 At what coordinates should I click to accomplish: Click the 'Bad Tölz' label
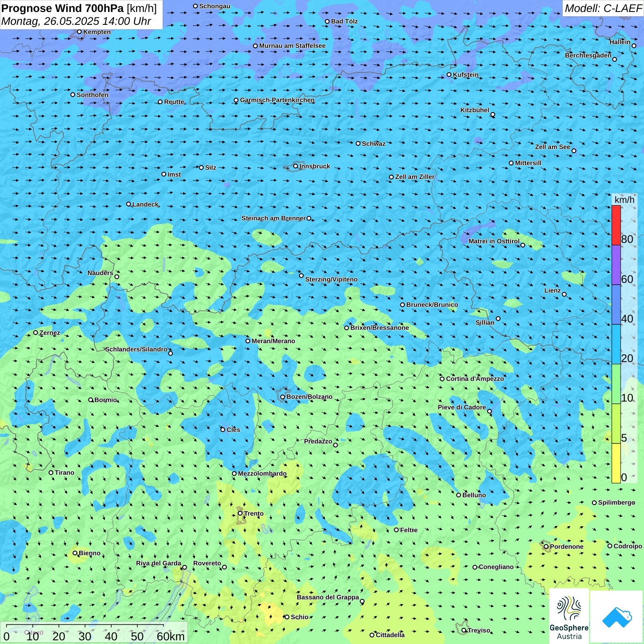click(x=344, y=21)
